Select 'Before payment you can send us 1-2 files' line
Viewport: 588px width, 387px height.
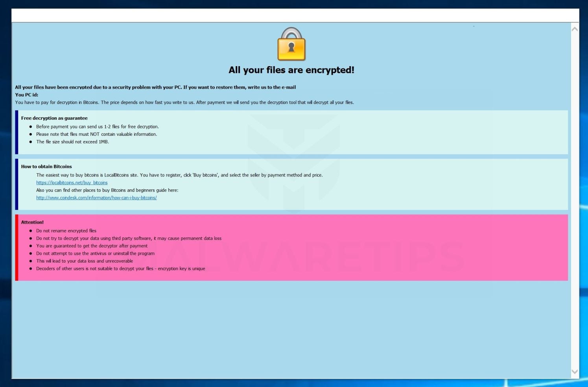[x=98, y=127]
